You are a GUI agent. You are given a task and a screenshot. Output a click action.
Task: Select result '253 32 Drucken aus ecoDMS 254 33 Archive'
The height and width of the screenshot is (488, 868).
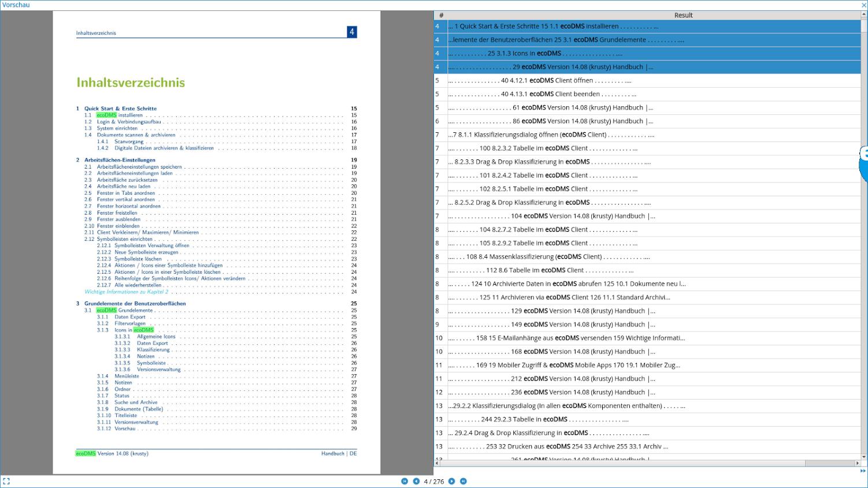(x=647, y=447)
